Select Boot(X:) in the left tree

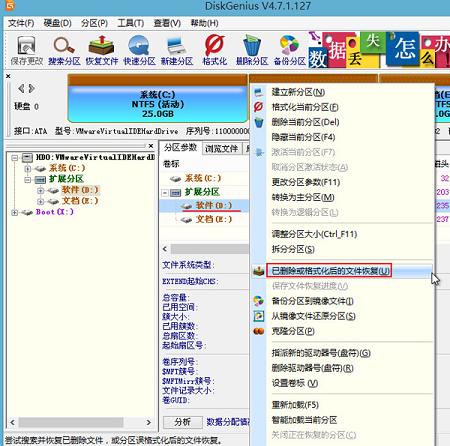(55, 212)
